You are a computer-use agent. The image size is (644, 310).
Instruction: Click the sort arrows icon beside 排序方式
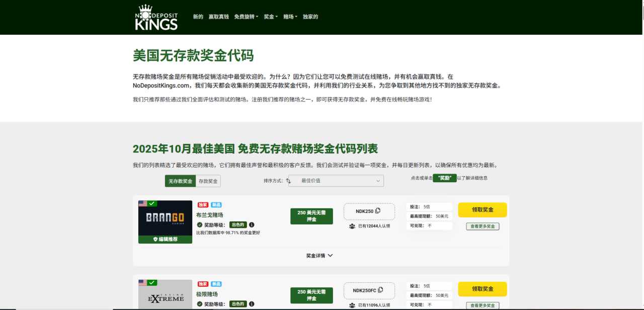click(288, 181)
